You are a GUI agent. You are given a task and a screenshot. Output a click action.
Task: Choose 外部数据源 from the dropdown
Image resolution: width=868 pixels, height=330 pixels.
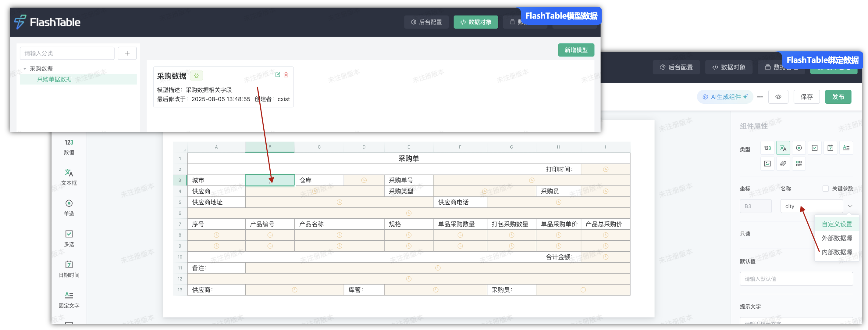pyautogui.click(x=837, y=238)
